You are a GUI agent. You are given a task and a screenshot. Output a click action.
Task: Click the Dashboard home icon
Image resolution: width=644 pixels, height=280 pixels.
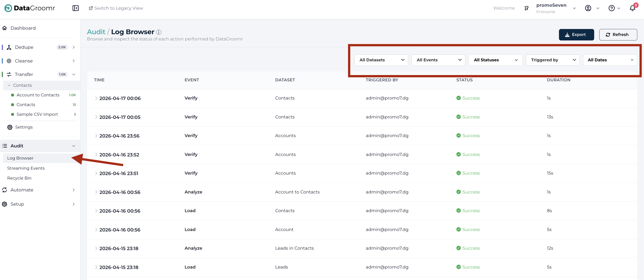point(4,28)
